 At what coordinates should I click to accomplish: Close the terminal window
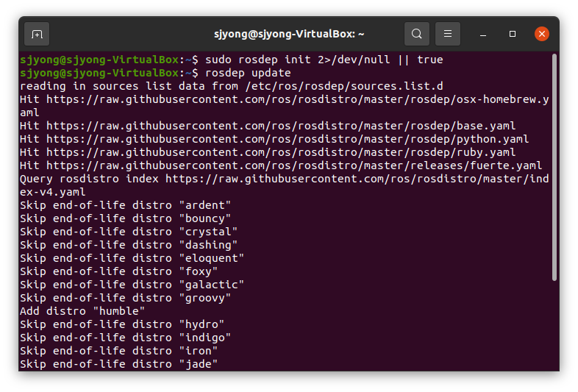point(542,34)
